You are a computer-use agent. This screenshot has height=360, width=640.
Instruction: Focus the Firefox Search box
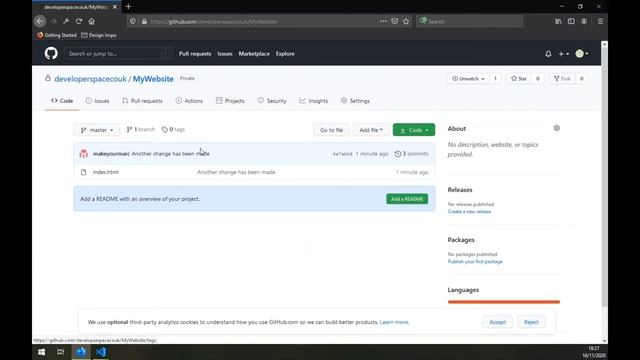(x=469, y=21)
